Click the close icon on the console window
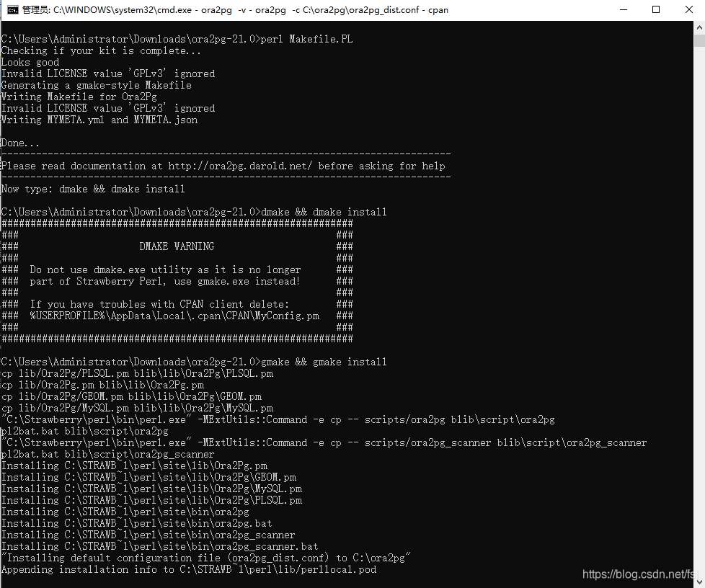 point(687,10)
